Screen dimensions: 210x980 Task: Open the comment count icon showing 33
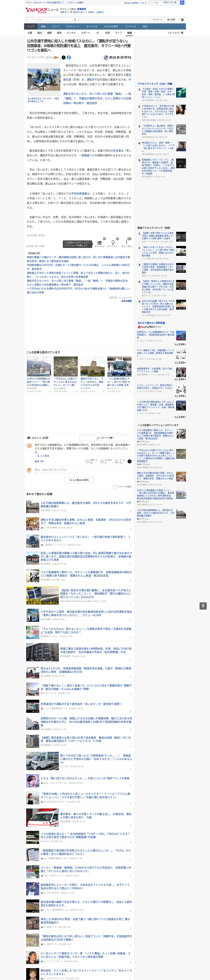(48, 57)
